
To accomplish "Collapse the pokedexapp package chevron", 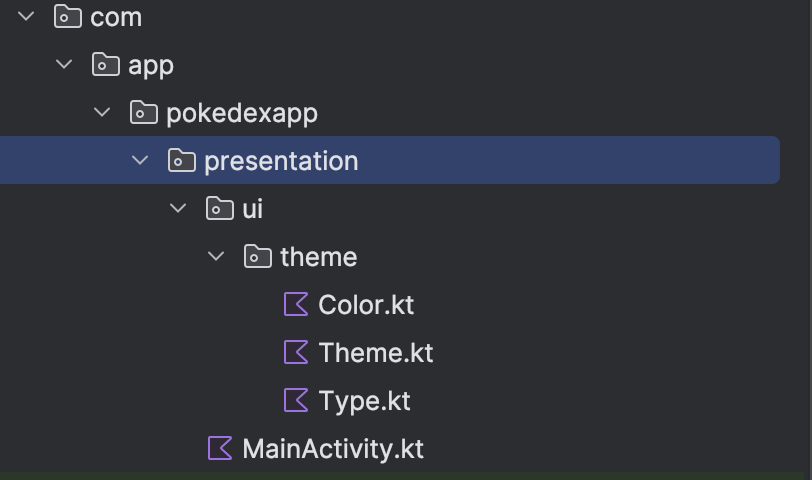I will (x=102, y=113).
